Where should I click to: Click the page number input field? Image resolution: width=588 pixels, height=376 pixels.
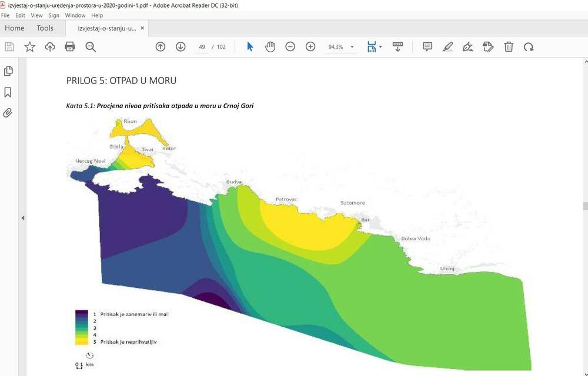coord(202,46)
